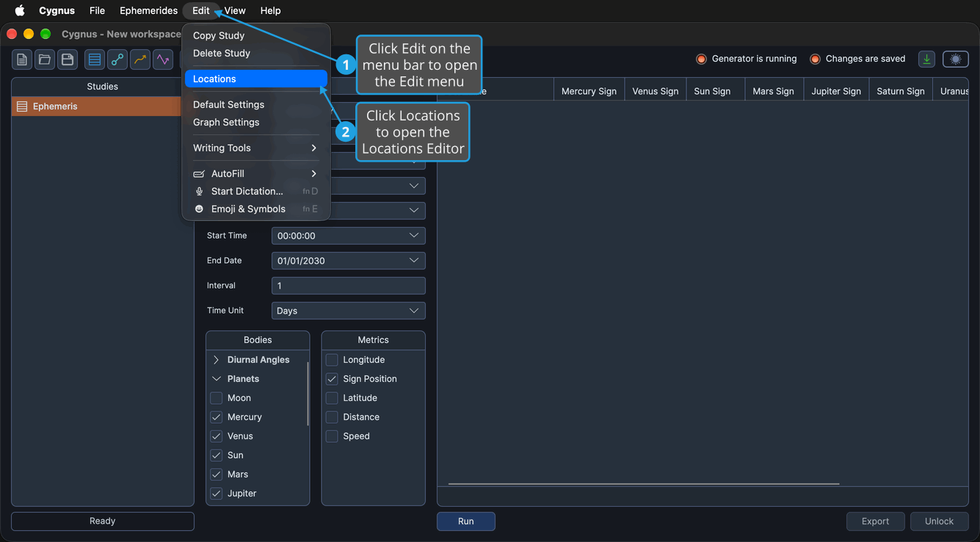Expand the Diurnal Angles group

tap(216, 360)
